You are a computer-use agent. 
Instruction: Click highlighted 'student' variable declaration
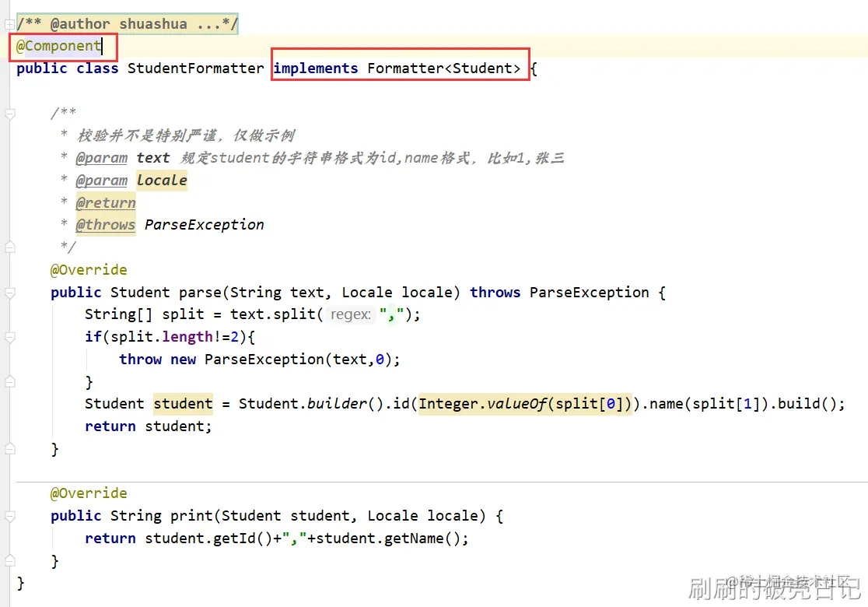pyautogui.click(x=184, y=404)
